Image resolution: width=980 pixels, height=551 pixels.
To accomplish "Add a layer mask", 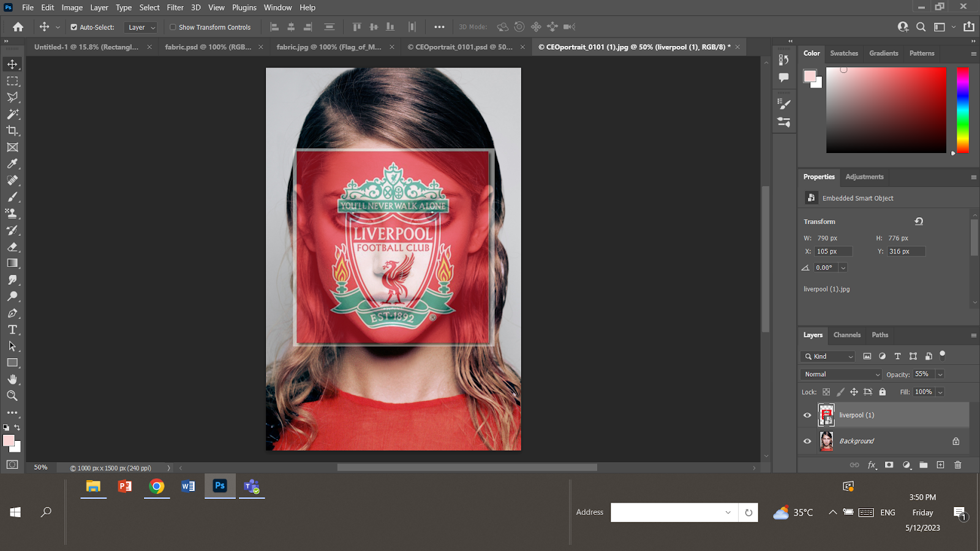I will [889, 465].
